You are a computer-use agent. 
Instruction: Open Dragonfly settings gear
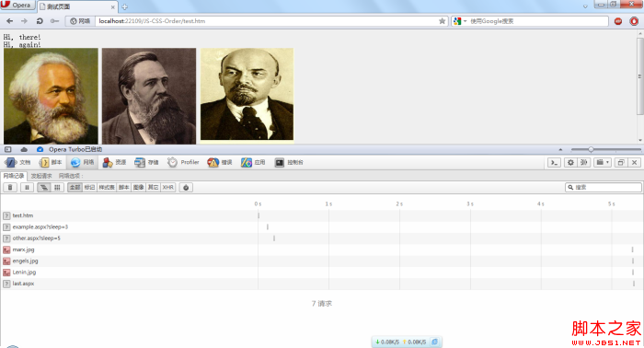pos(570,162)
